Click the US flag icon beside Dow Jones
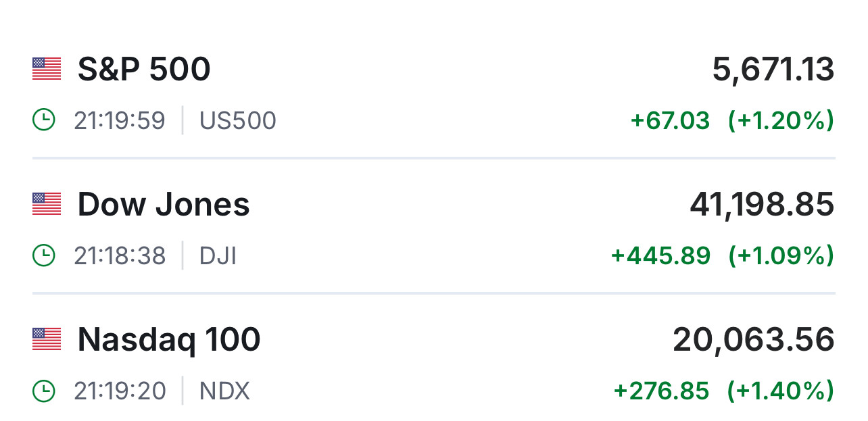 (x=47, y=204)
